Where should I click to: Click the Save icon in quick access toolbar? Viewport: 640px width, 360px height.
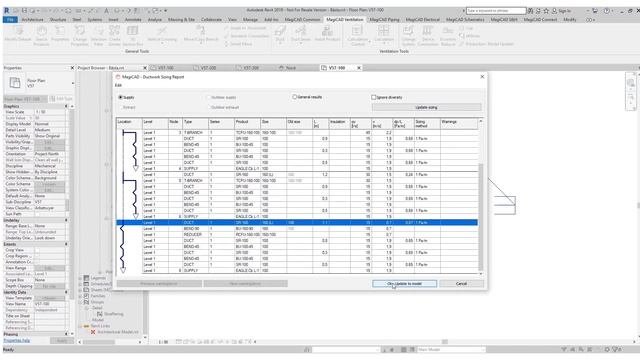tap(24, 11)
